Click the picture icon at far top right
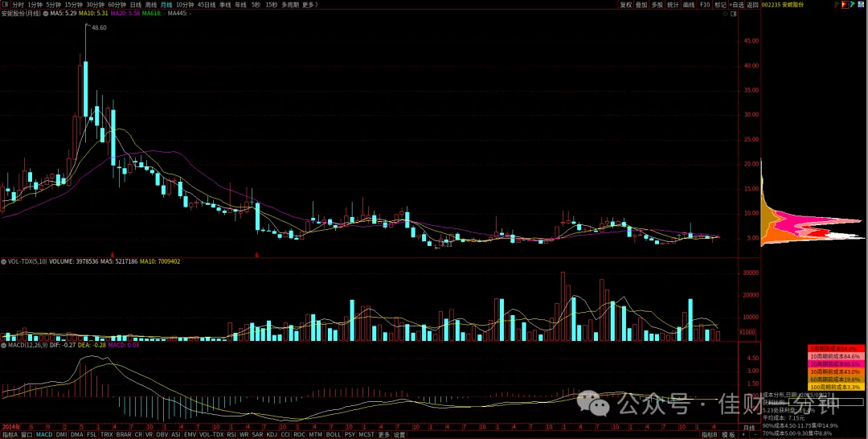 (x=862, y=5)
